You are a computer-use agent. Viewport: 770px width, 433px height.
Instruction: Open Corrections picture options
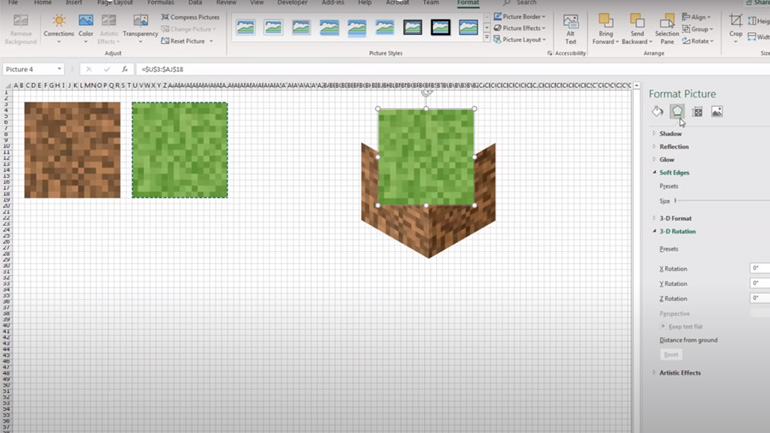(x=58, y=29)
